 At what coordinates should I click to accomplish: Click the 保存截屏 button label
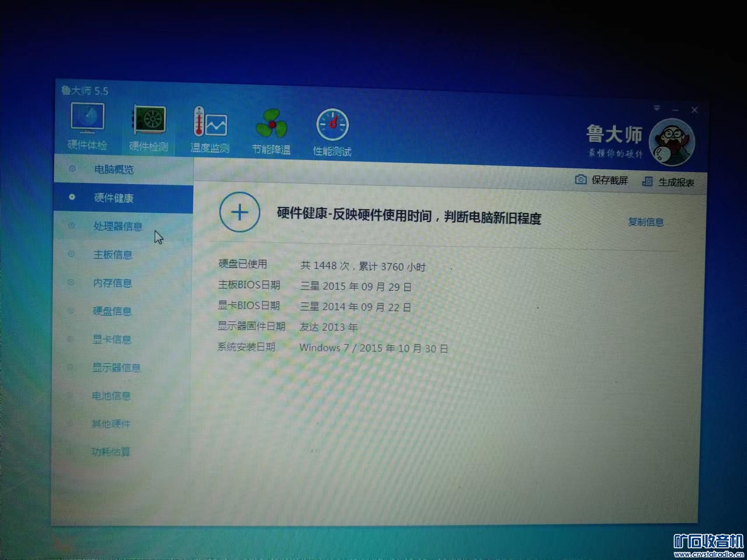coord(610,180)
